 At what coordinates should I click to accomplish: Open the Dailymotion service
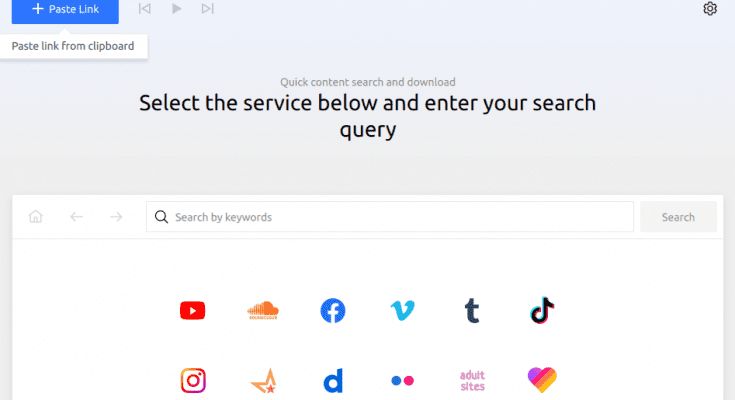(x=333, y=381)
